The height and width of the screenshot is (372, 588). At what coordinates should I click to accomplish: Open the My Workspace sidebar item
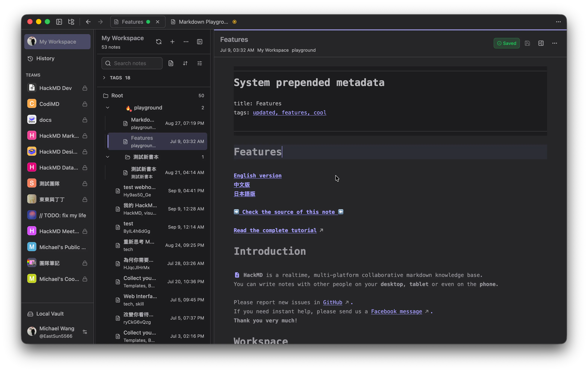(x=57, y=42)
